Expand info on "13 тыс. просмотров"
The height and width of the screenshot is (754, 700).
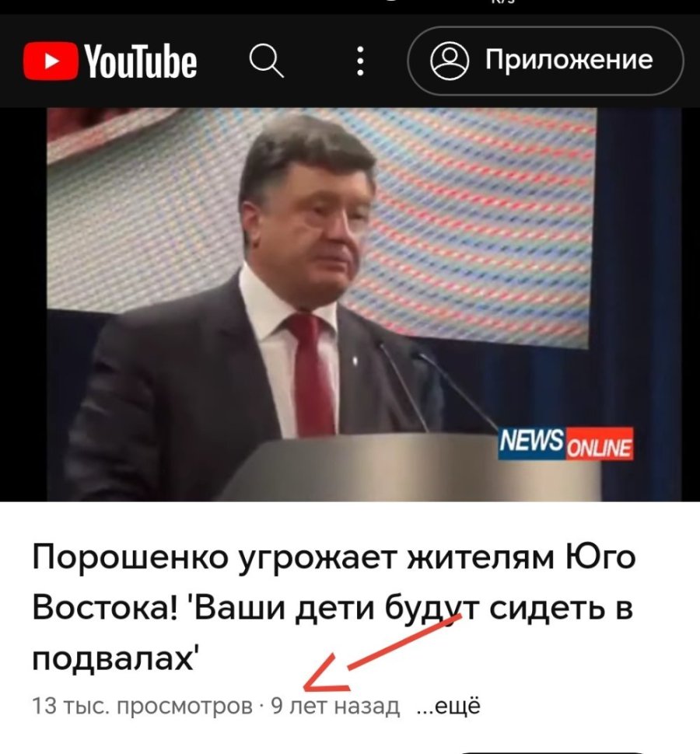tap(142, 707)
